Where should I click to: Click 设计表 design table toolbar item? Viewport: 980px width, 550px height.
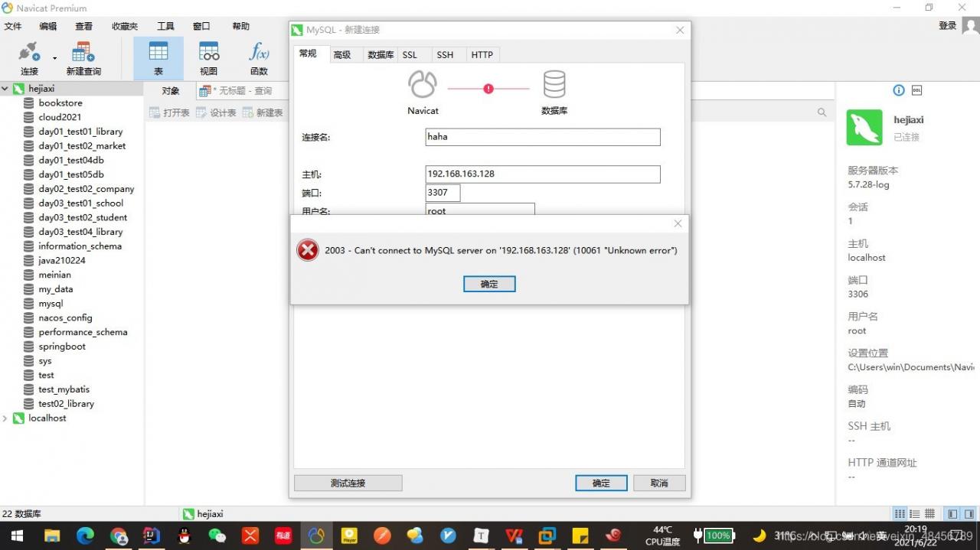coord(216,112)
